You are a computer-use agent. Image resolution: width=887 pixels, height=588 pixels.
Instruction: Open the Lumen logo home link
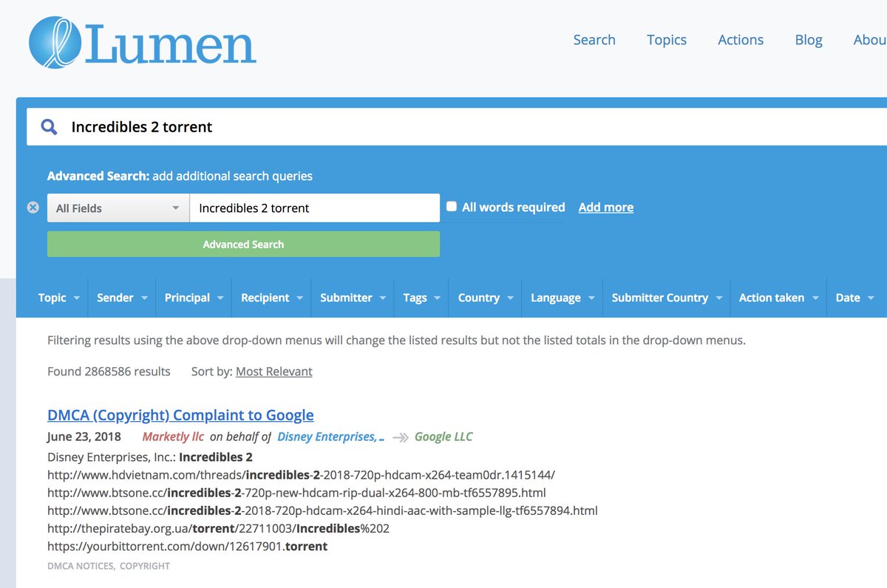point(143,43)
